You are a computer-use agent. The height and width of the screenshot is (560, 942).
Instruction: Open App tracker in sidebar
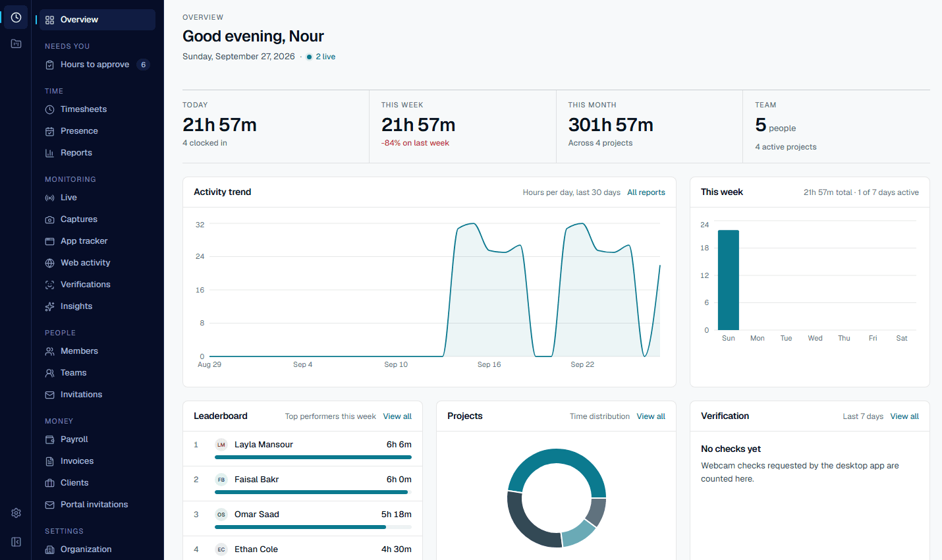click(x=97, y=241)
